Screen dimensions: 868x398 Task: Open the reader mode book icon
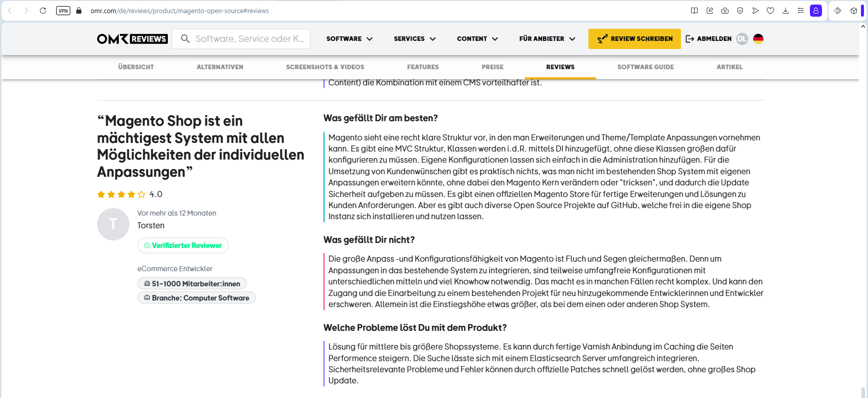click(695, 11)
